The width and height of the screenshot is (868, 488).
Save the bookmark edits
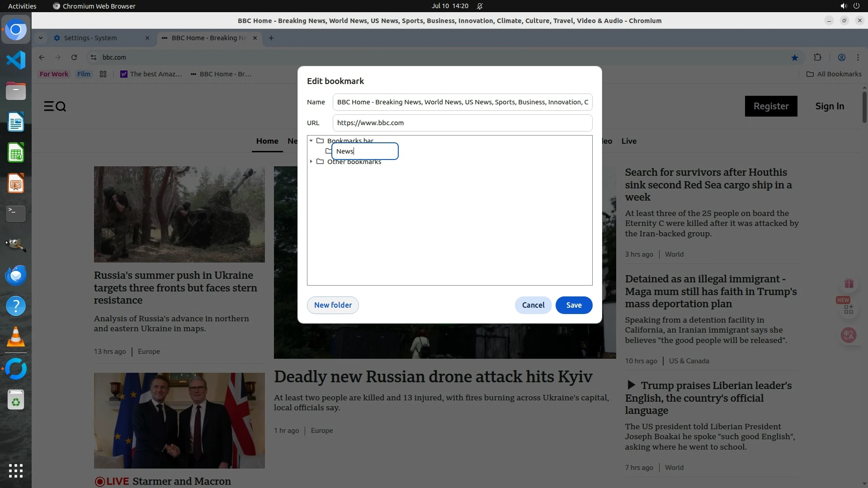pos(574,305)
